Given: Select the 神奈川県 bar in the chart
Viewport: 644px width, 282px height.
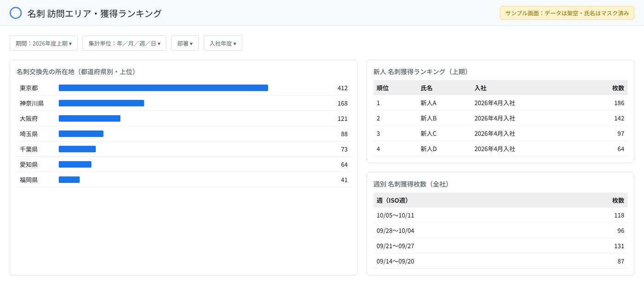Looking at the screenshot, I should click(101, 103).
